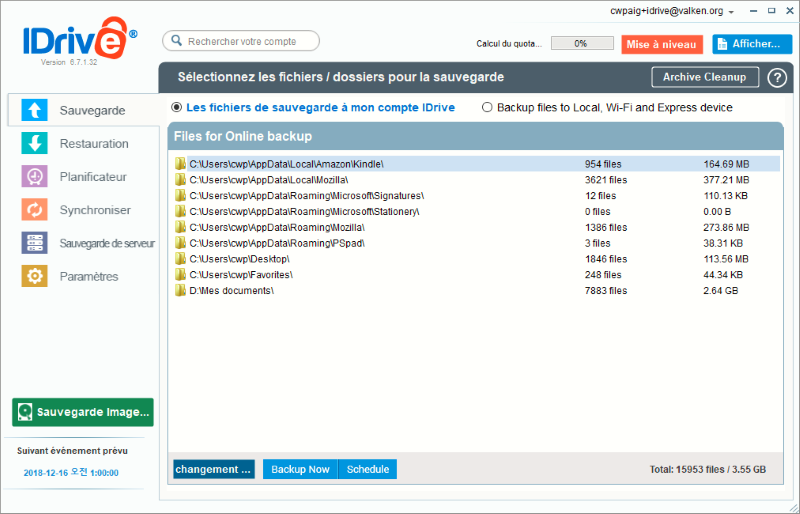Click the 7883 files count

point(606,290)
